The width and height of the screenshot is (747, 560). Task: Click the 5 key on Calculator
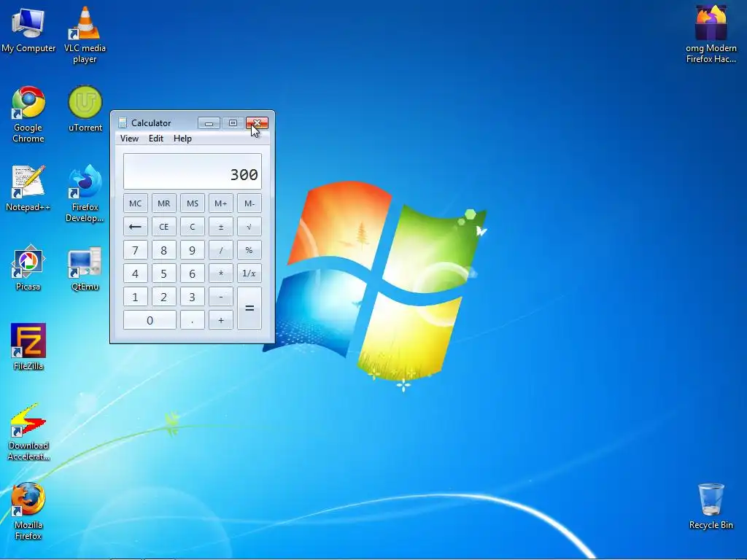[x=164, y=273]
